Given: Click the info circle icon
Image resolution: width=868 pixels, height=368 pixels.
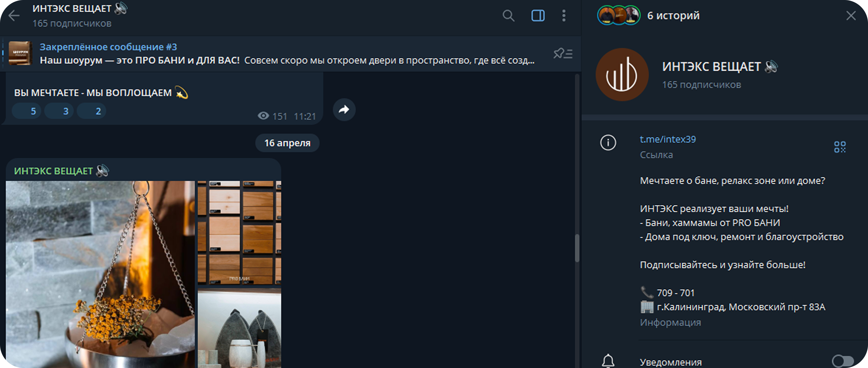Looking at the screenshot, I should (x=608, y=143).
